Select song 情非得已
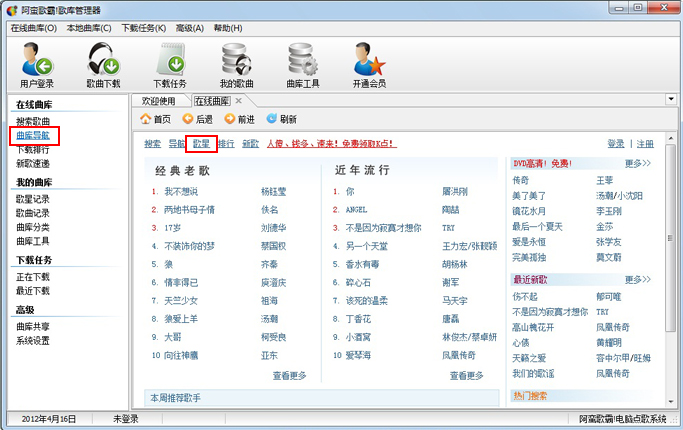 pyautogui.click(x=181, y=283)
